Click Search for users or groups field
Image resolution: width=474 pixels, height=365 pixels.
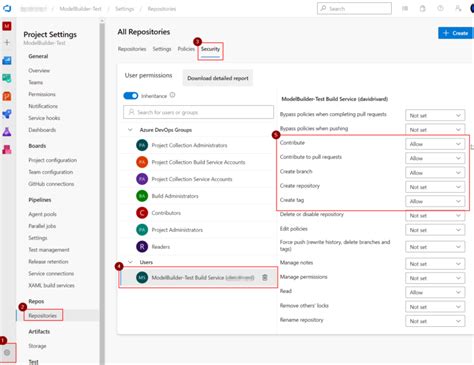[x=198, y=112]
